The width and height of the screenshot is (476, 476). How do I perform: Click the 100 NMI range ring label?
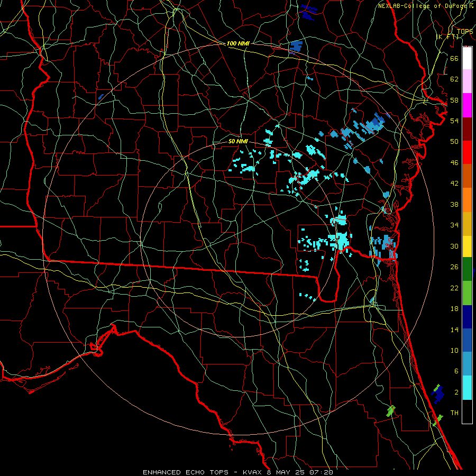point(238,44)
